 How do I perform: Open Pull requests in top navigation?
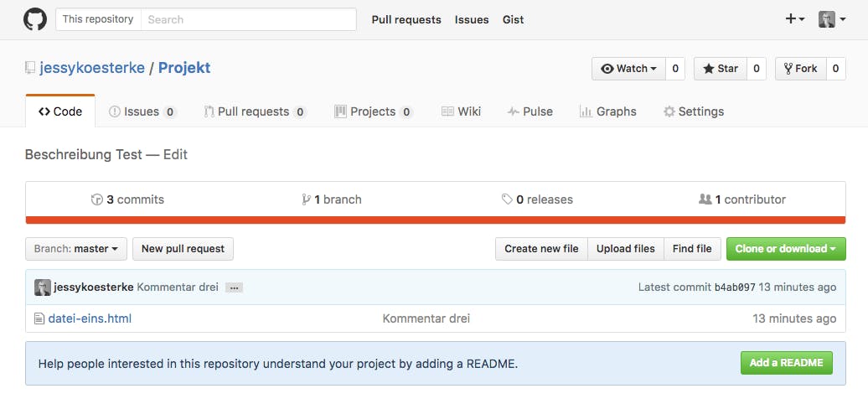pos(406,20)
